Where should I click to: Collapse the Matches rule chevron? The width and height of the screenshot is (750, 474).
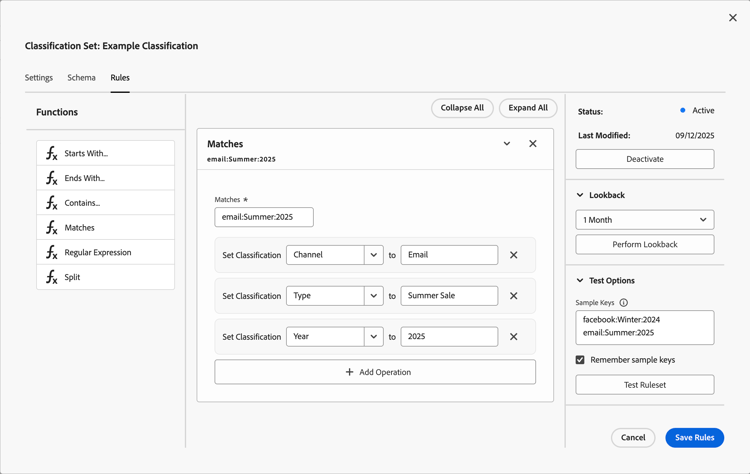pos(507,144)
